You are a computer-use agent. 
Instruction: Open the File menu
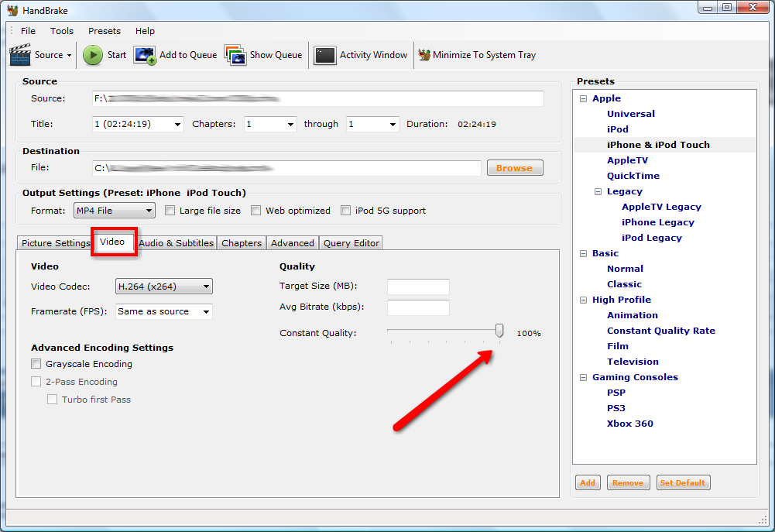pyautogui.click(x=28, y=31)
